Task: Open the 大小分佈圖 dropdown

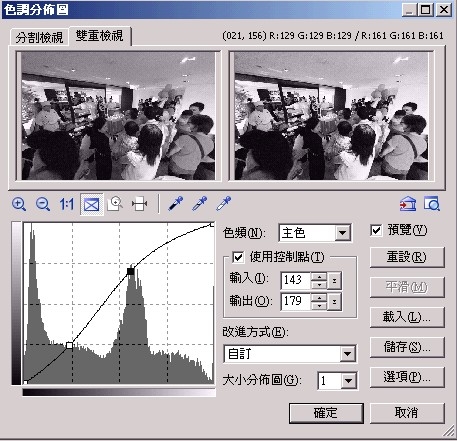Action: (348, 381)
